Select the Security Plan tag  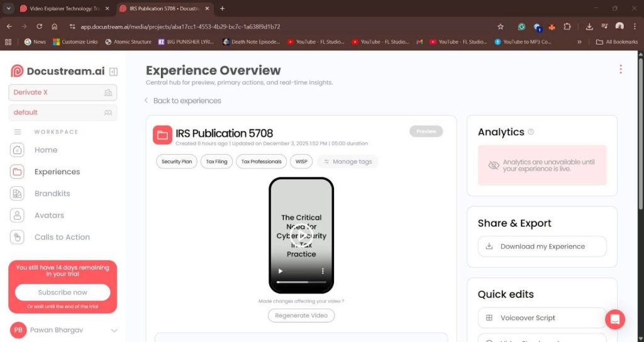point(177,162)
